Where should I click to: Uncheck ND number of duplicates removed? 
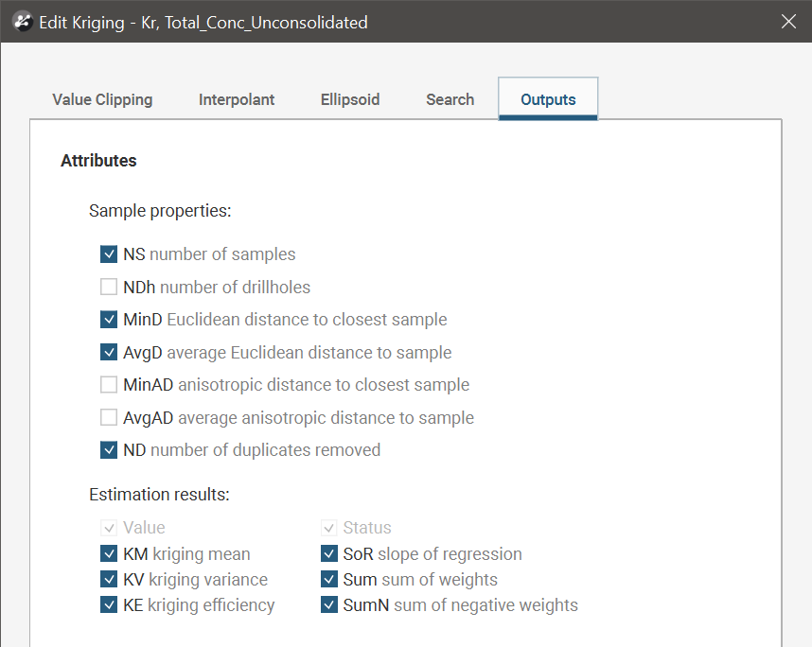109,450
